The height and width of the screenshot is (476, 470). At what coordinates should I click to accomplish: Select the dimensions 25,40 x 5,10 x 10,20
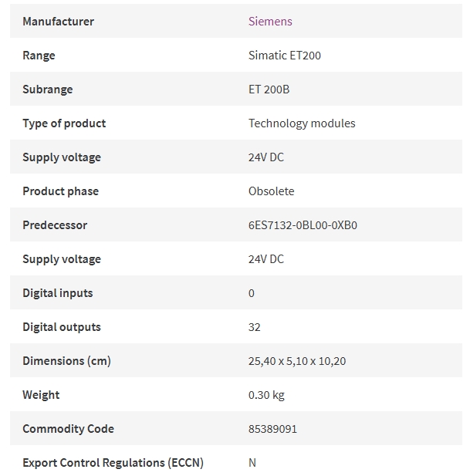point(297,361)
